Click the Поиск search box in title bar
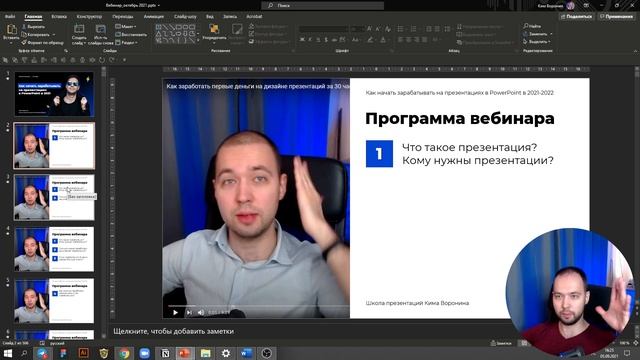Screen dimensions: 640x360 pos(322,5)
